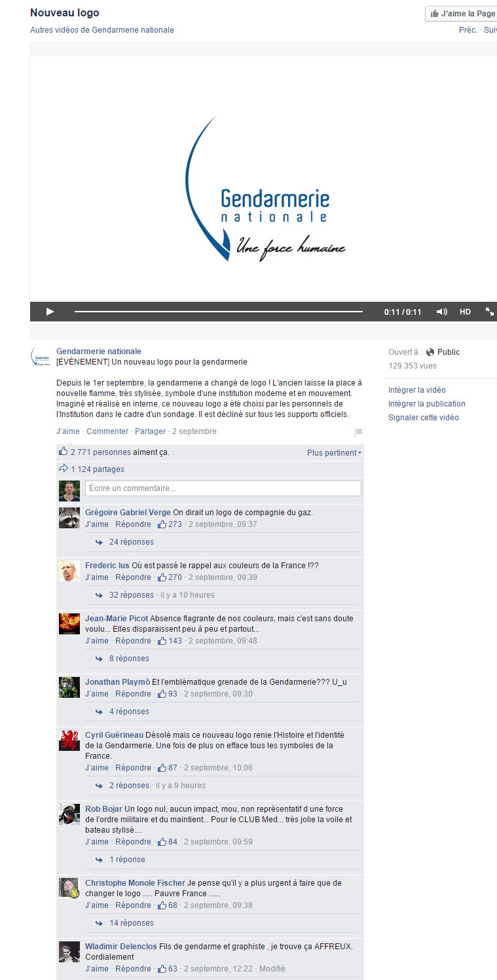Click like icon showing 143 likes
497x980 pixels.
(x=162, y=640)
